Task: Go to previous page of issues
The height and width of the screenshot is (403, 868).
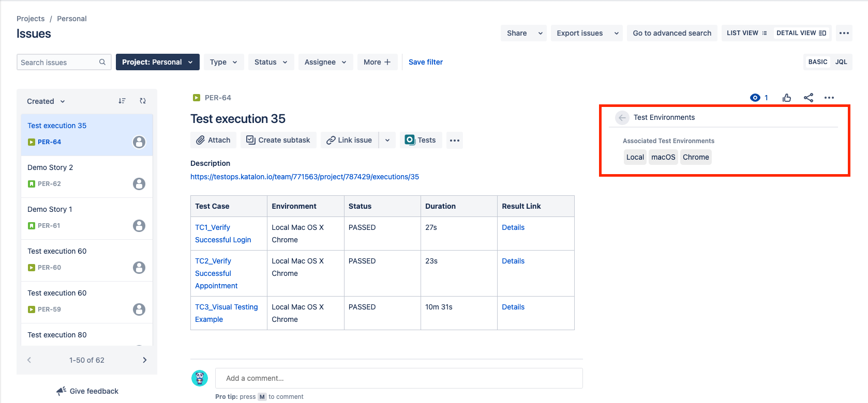Action: click(x=29, y=360)
